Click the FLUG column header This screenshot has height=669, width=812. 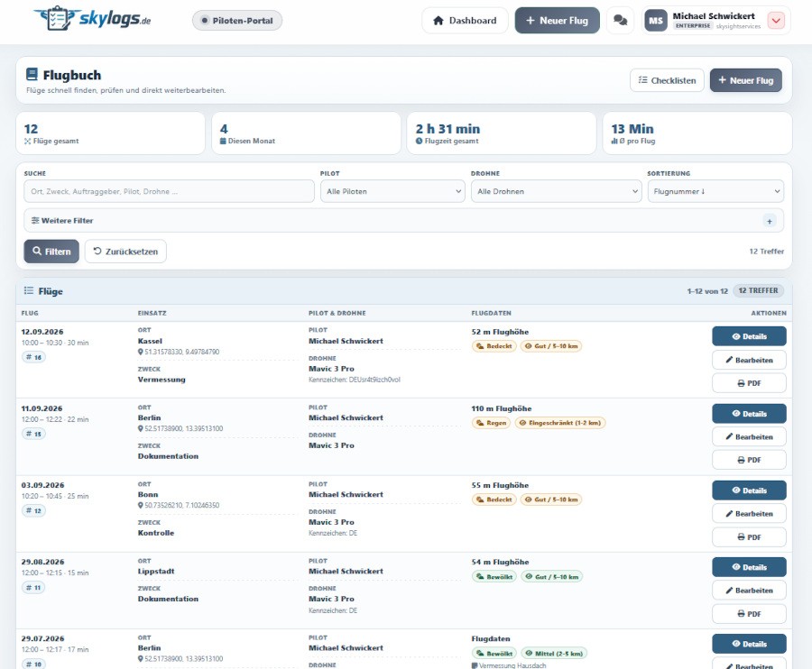(30, 313)
